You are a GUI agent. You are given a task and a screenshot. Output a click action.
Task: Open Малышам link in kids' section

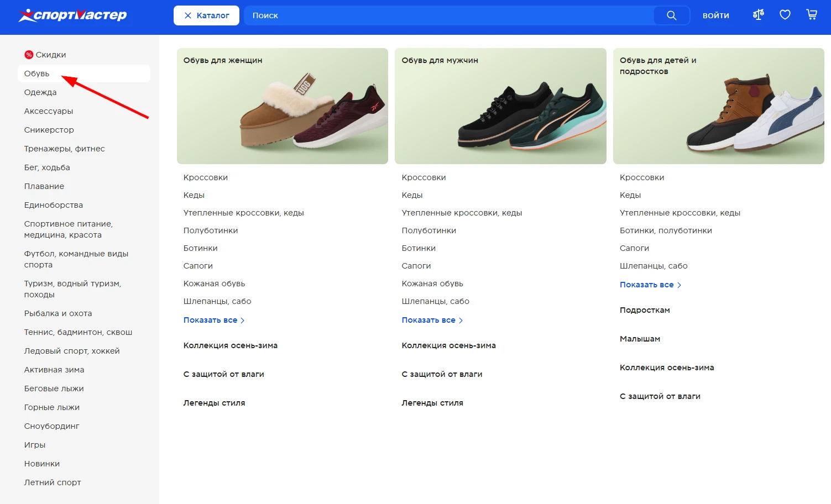click(x=640, y=339)
